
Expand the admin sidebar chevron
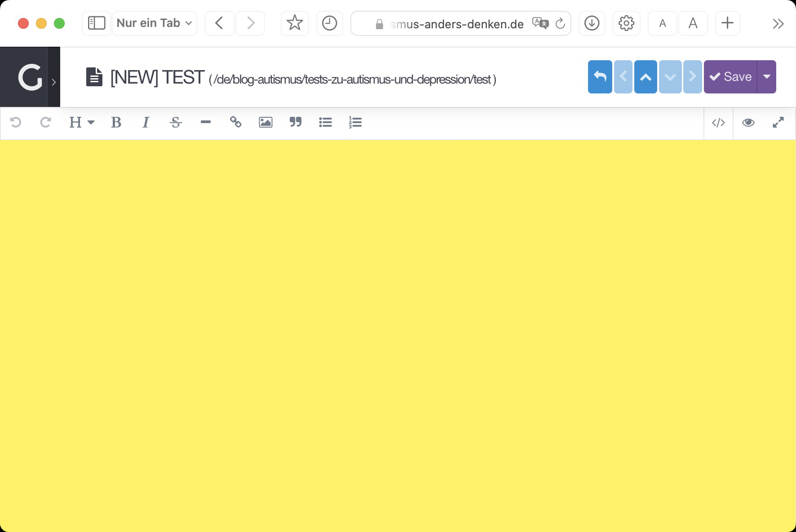click(54, 82)
